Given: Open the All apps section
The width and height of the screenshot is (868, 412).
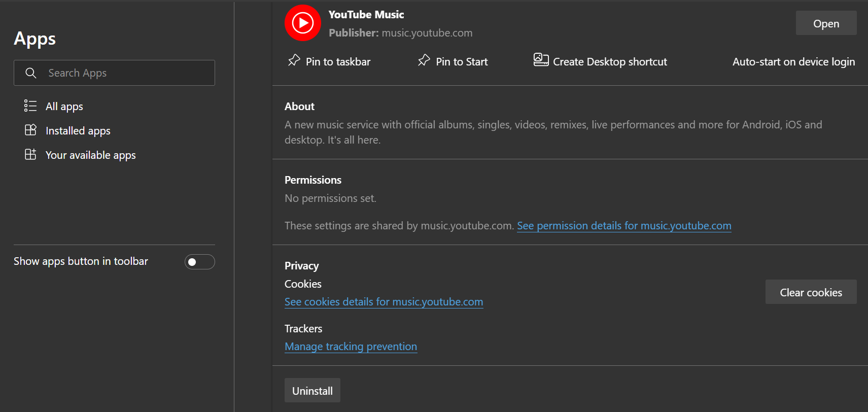Looking at the screenshot, I should [x=64, y=107].
